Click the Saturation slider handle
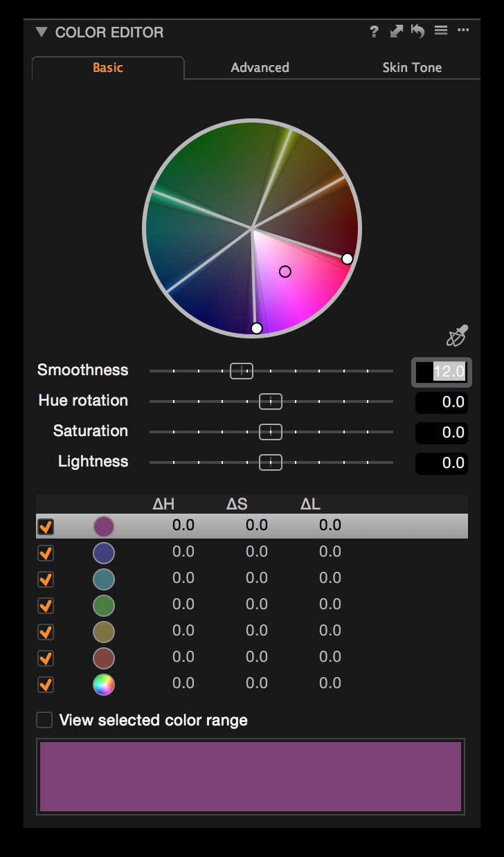 [x=271, y=432]
